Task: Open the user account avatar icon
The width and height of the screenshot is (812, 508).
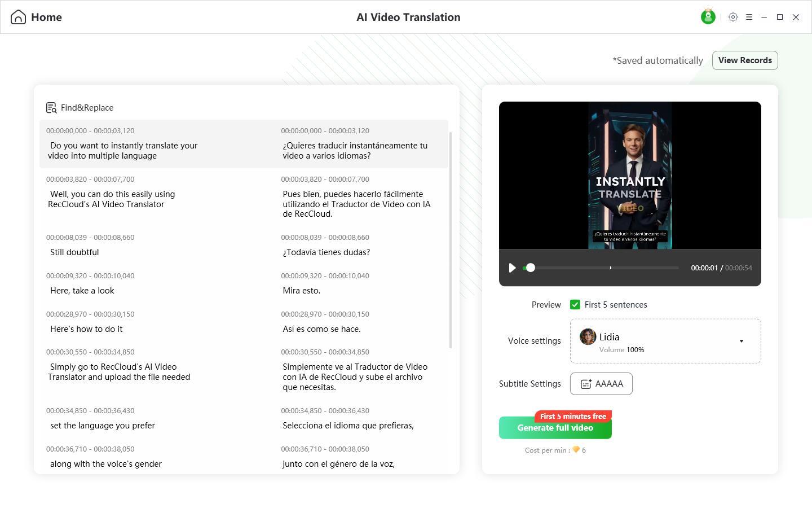Action: coord(708,17)
